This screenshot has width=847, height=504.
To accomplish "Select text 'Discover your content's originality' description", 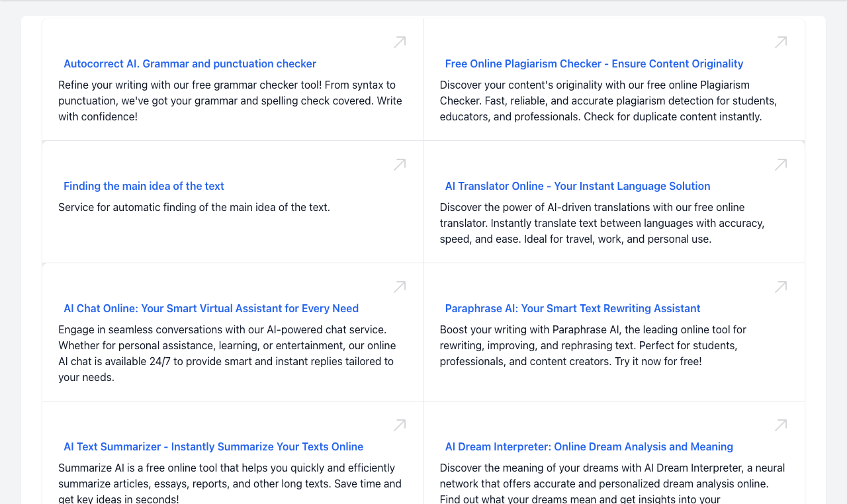I will coord(609,101).
